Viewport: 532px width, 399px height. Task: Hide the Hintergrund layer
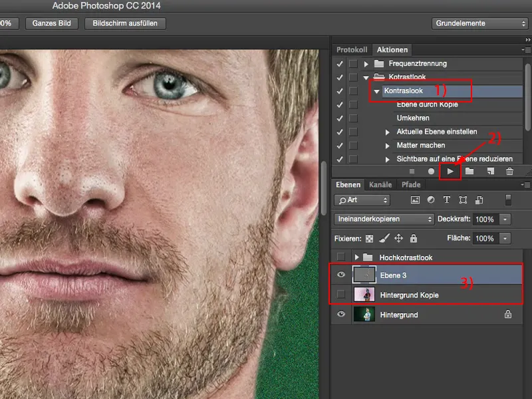341,314
